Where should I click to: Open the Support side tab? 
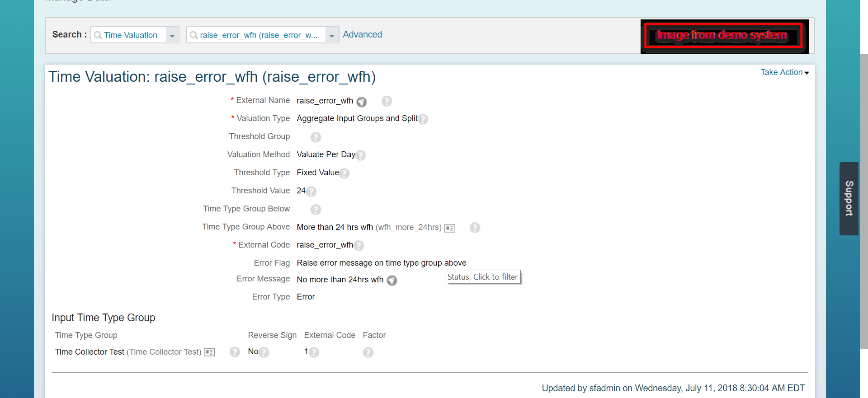click(x=849, y=199)
